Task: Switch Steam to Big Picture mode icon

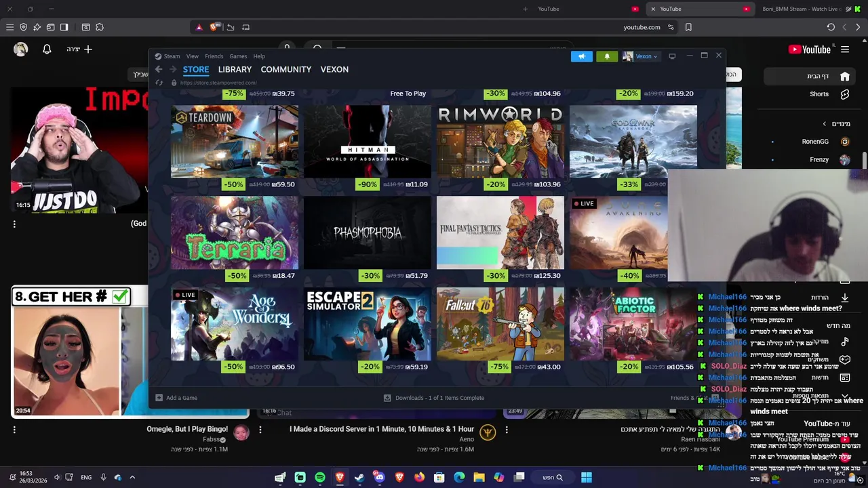Action: point(672,56)
